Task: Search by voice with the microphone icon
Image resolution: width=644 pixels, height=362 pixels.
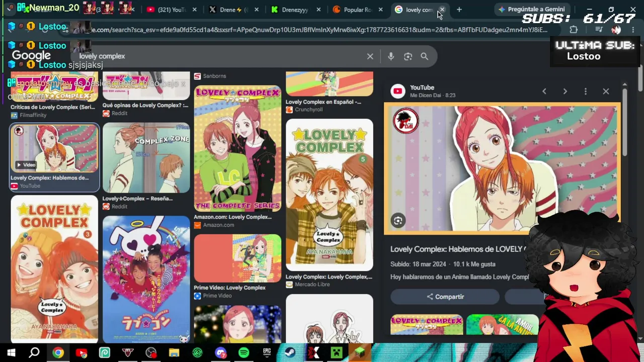Action: tap(391, 56)
